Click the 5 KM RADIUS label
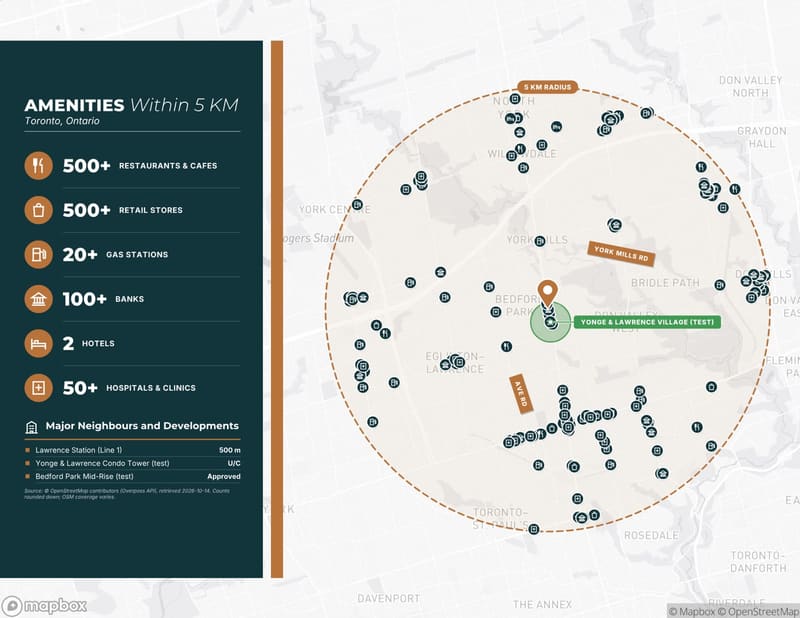 click(547, 87)
